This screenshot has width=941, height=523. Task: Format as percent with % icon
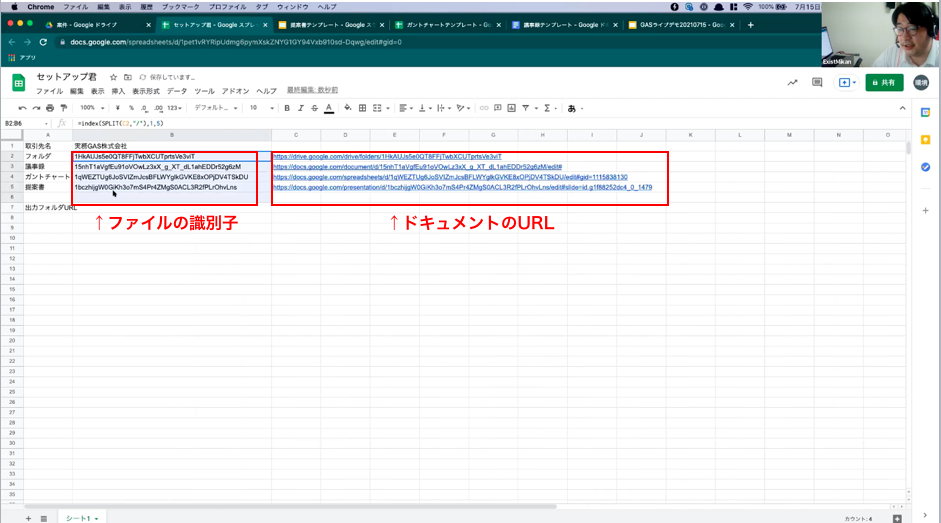click(131, 108)
